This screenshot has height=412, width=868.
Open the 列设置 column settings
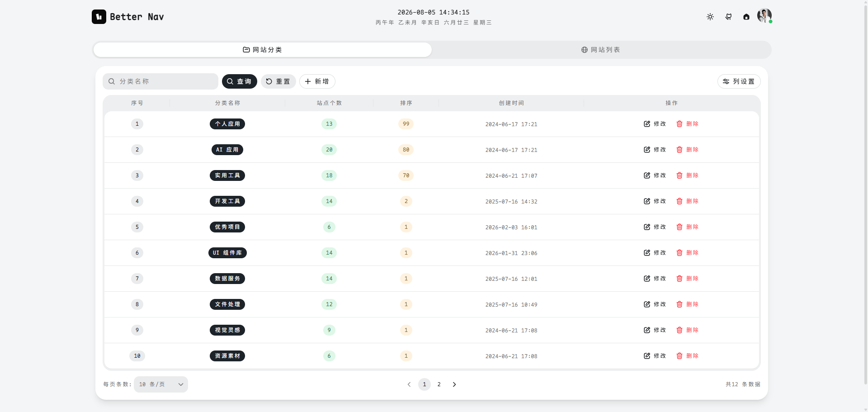tap(739, 81)
